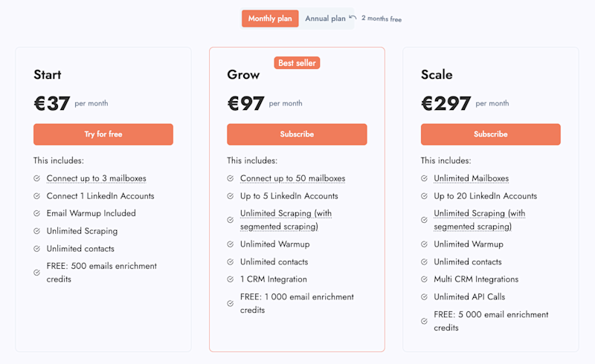Click the curved arrow icon beside Annual plan
Image resolution: width=595 pixels, height=364 pixels.
(353, 17)
